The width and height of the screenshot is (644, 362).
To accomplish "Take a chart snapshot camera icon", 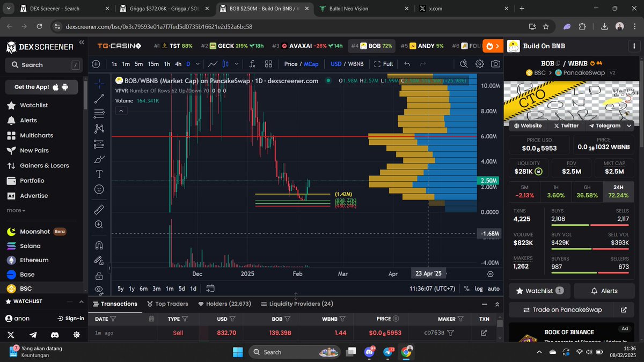I will pos(495,64).
